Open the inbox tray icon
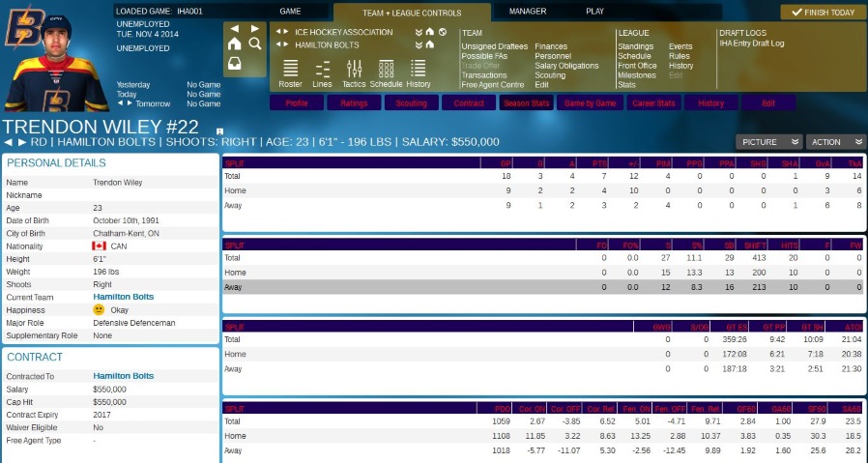868x463 pixels. [235, 64]
